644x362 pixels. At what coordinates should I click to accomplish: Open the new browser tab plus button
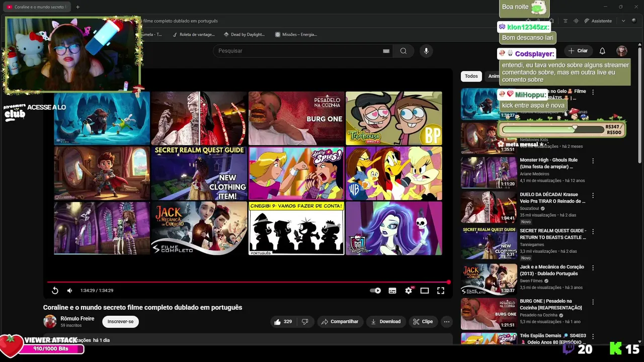77,7
